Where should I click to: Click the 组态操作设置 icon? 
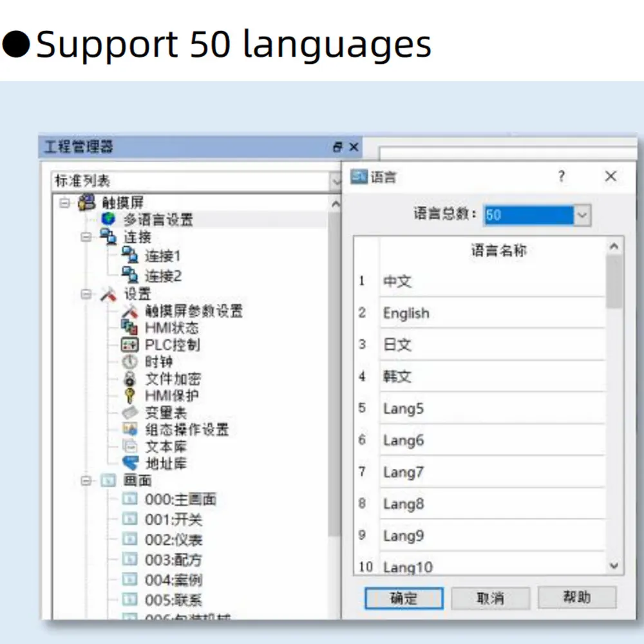pos(130,429)
